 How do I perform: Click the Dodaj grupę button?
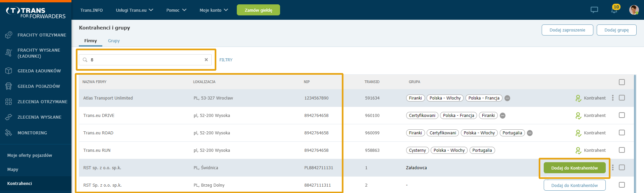[x=616, y=30]
